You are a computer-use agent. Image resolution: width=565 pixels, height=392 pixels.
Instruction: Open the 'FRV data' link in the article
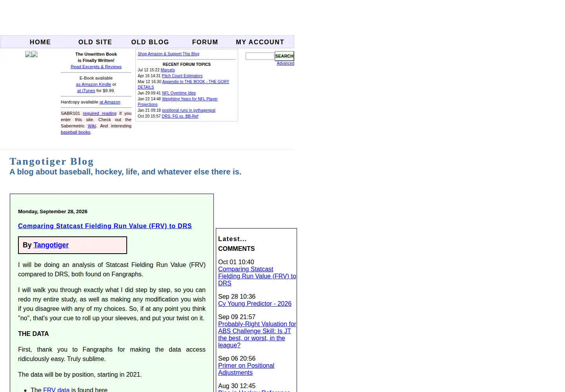(x=56, y=390)
